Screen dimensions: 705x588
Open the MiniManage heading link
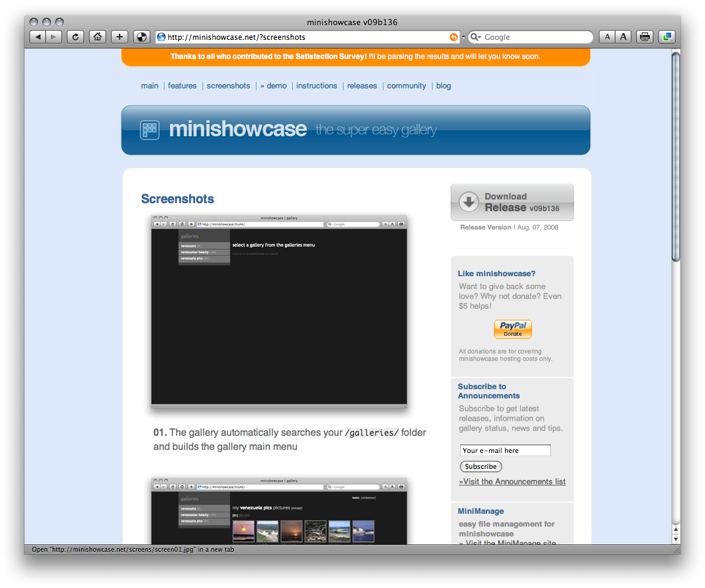pyautogui.click(x=480, y=511)
